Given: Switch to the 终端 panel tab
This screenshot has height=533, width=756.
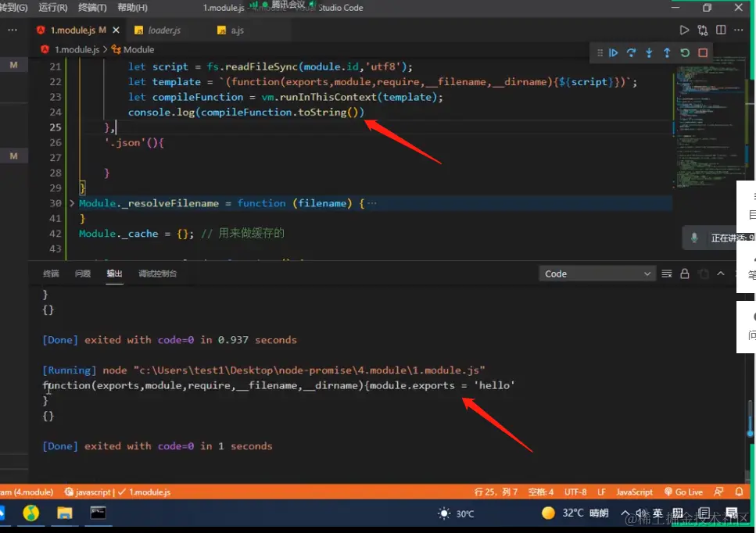Looking at the screenshot, I should click(x=51, y=274).
